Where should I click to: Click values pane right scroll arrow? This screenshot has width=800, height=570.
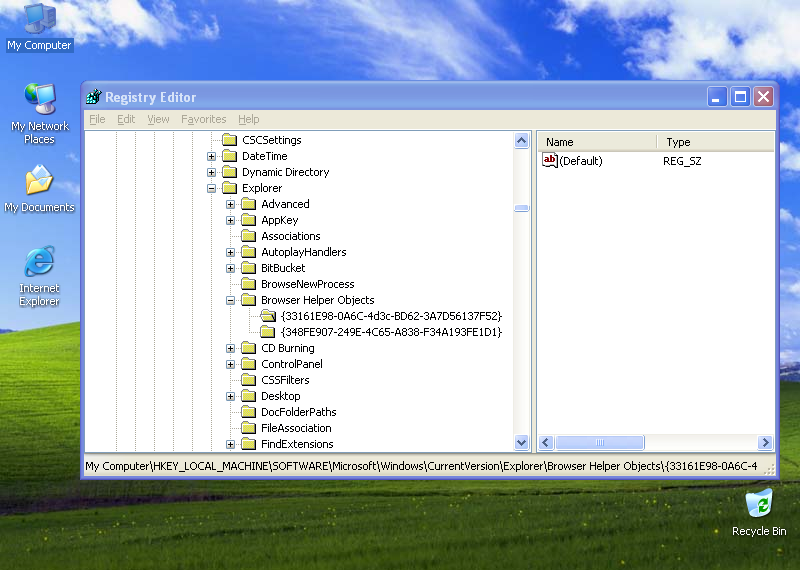pos(765,442)
